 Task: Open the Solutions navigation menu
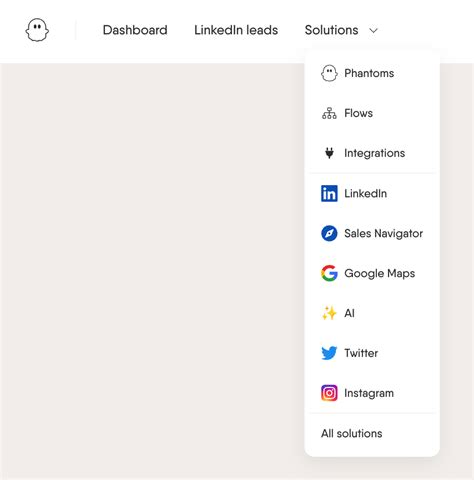(341, 30)
